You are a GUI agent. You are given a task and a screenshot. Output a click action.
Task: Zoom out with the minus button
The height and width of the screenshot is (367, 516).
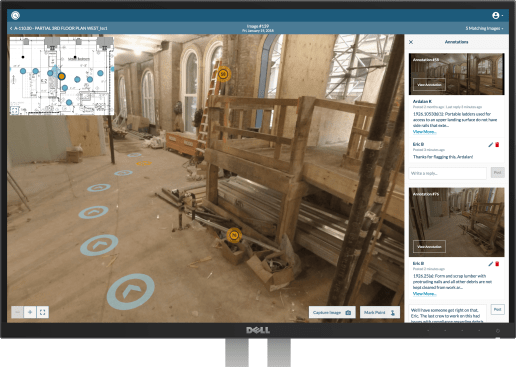tap(17, 312)
